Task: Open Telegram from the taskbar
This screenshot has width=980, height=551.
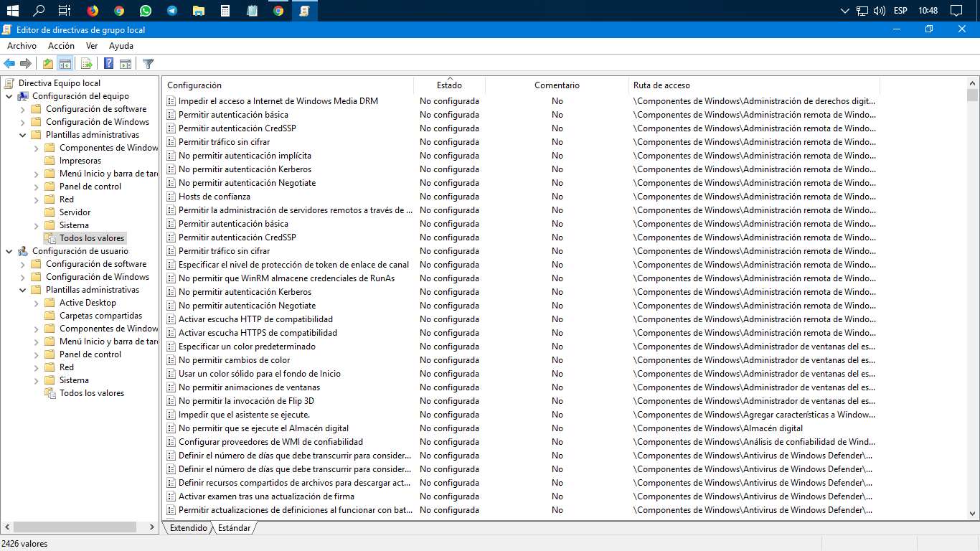Action: [172, 11]
